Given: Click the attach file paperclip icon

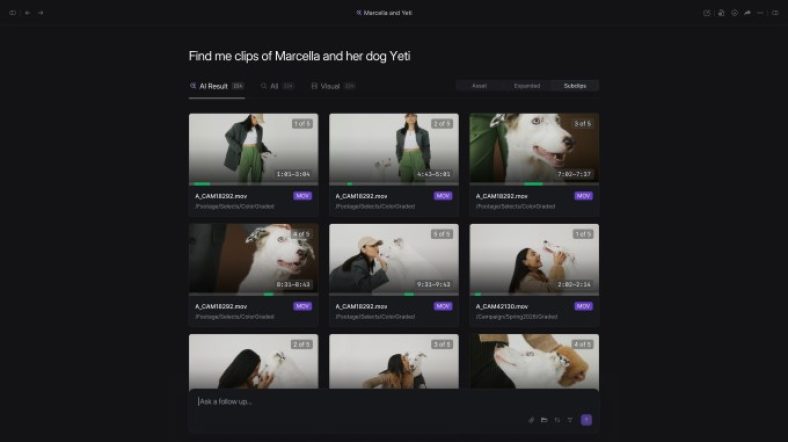Looking at the screenshot, I should pos(532,420).
